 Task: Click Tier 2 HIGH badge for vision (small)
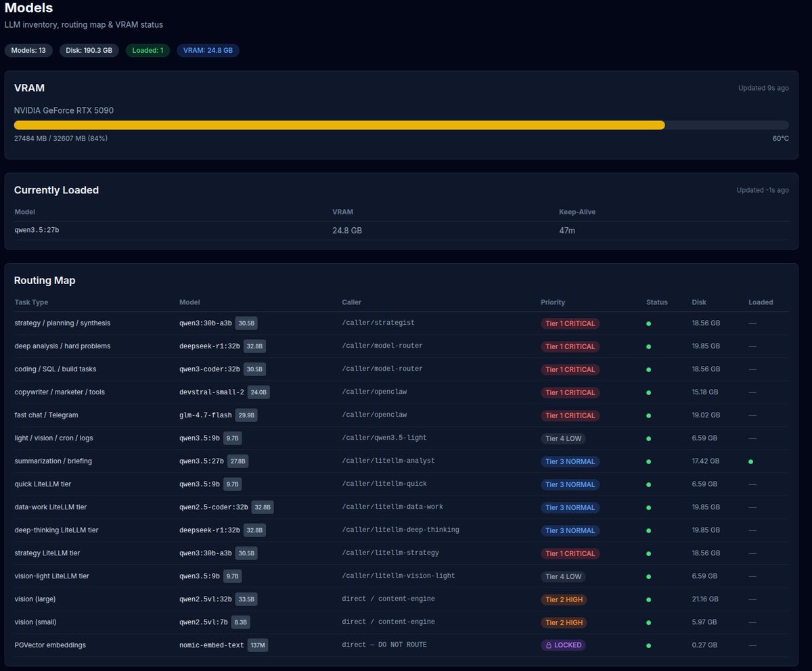pos(563,622)
